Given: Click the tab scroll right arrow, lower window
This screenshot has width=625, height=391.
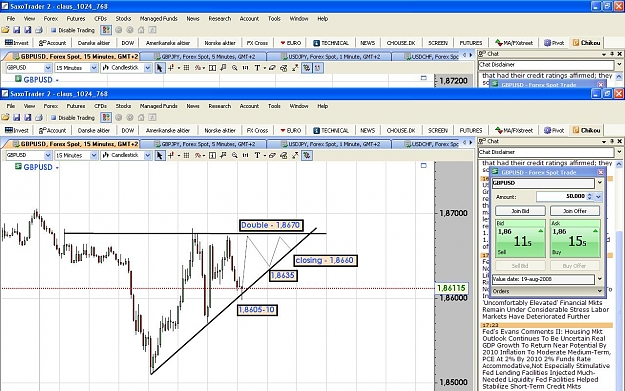Looking at the screenshot, I should pos(471,143).
